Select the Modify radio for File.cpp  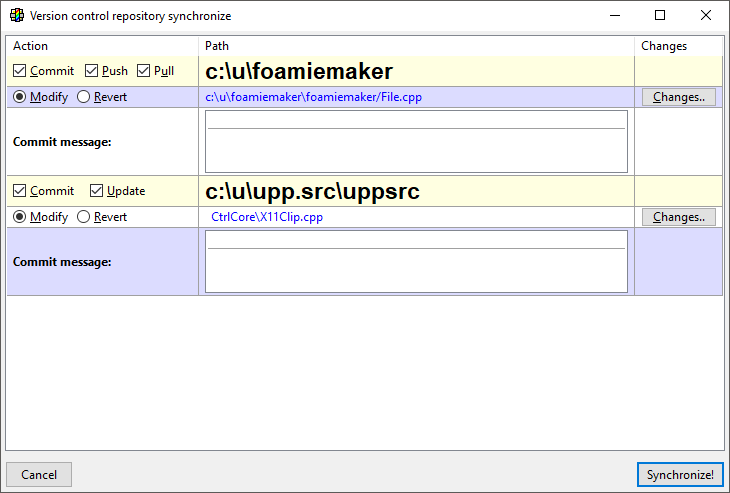click(x=20, y=97)
